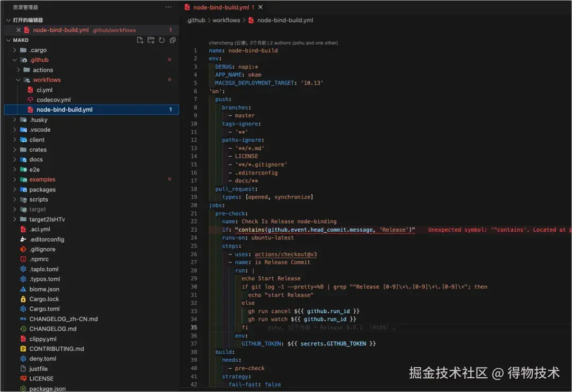Expand the .vscode folder
This screenshot has height=392, width=572.
15,129
